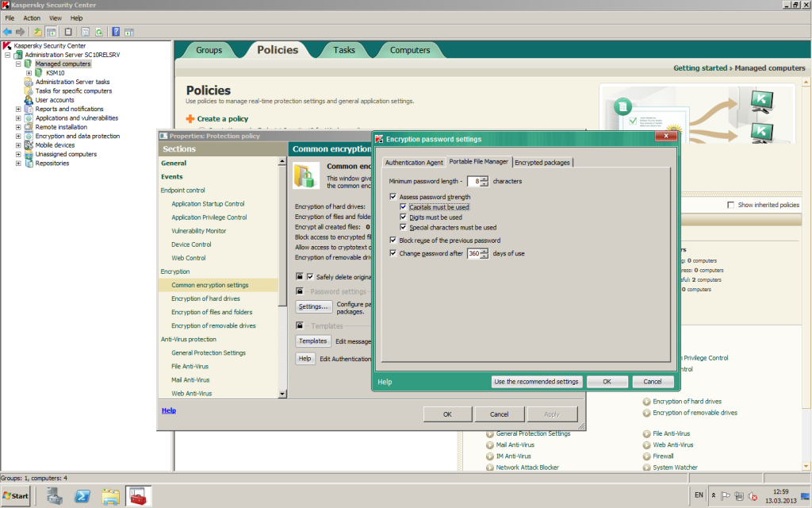812x508 pixels.
Task: Toggle Change password after checkbox
Action: click(x=393, y=253)
